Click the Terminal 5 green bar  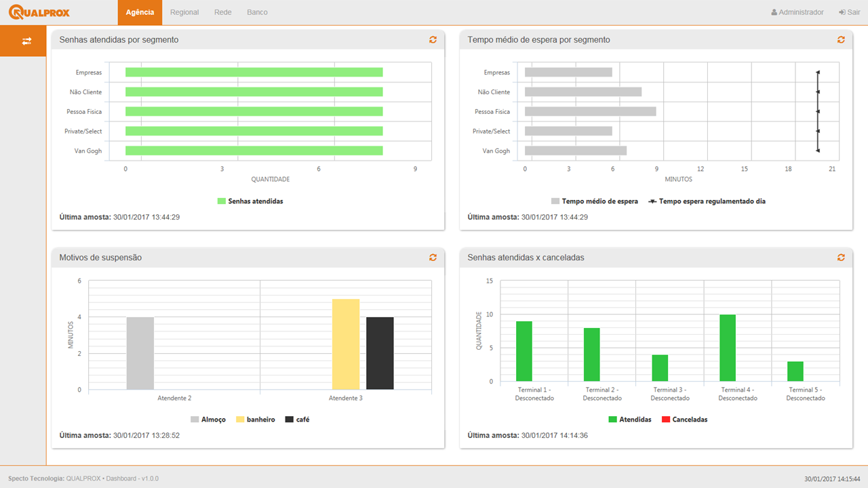795,371
